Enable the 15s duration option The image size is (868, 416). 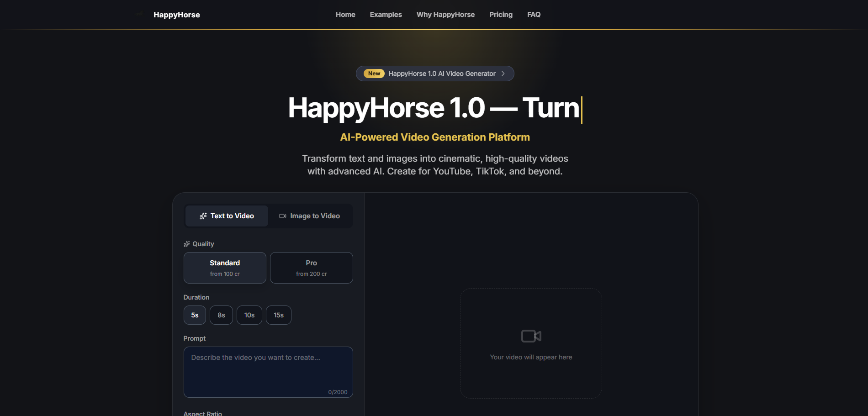pos(278,315)
